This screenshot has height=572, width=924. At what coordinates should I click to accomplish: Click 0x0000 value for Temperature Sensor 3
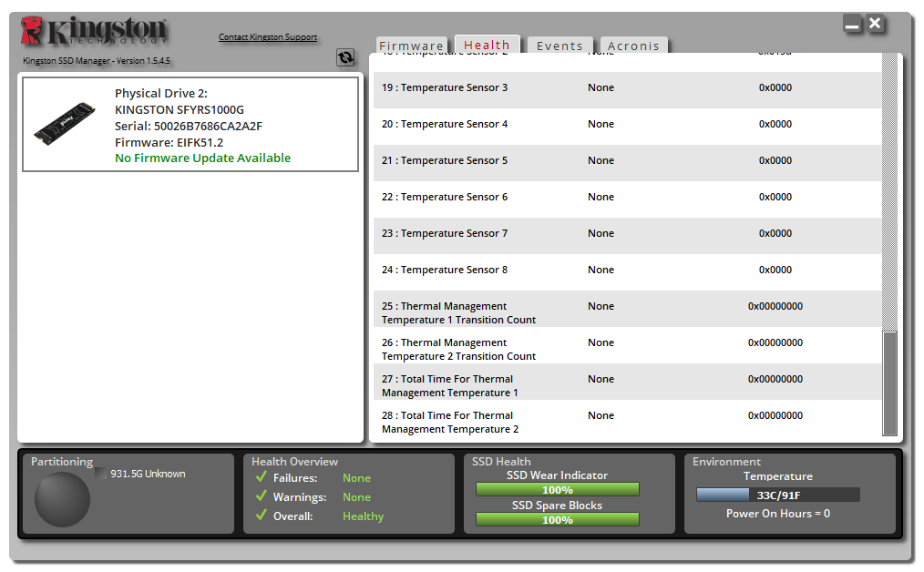(775, 87)
